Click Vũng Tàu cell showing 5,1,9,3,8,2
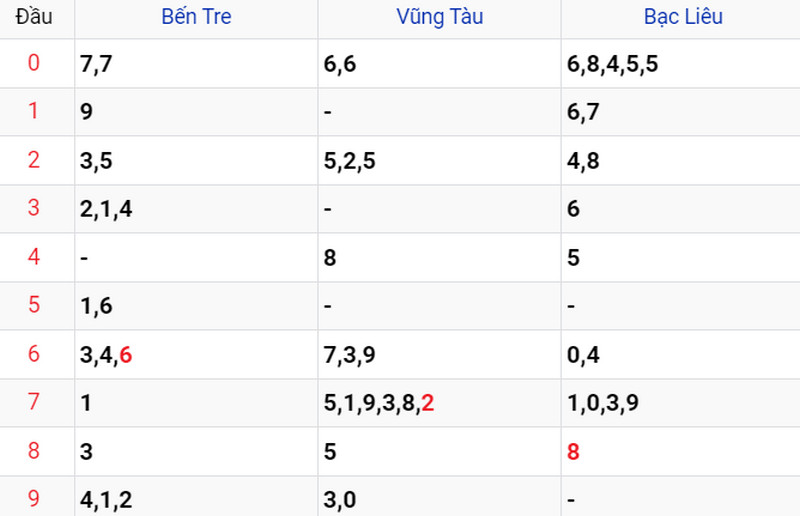 (440, 403)
